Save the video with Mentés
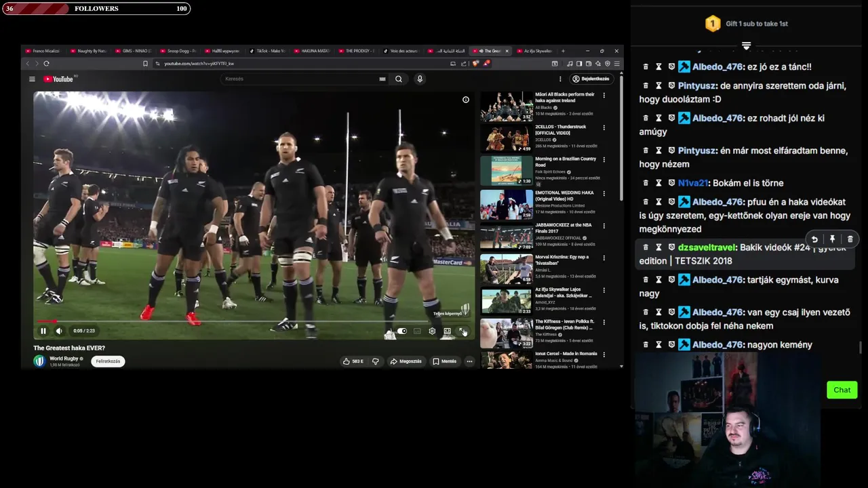868x488 pixels. click(x=445, y=361)
